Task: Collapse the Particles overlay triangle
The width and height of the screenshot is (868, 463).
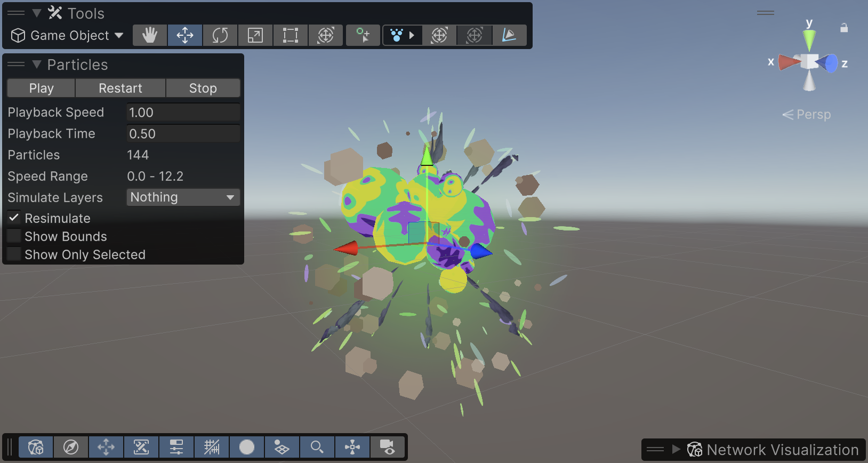Action: 37,65
